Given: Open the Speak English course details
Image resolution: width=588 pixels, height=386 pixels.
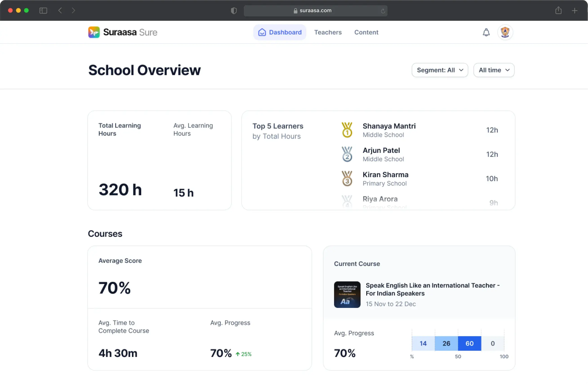Looking at the screenshot, I should 432,289.
